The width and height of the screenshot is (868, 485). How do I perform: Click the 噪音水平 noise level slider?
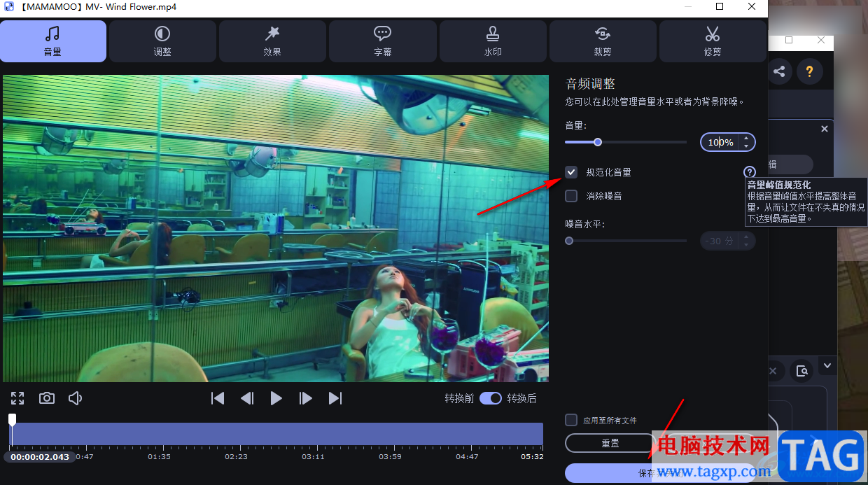click(626, 241)
